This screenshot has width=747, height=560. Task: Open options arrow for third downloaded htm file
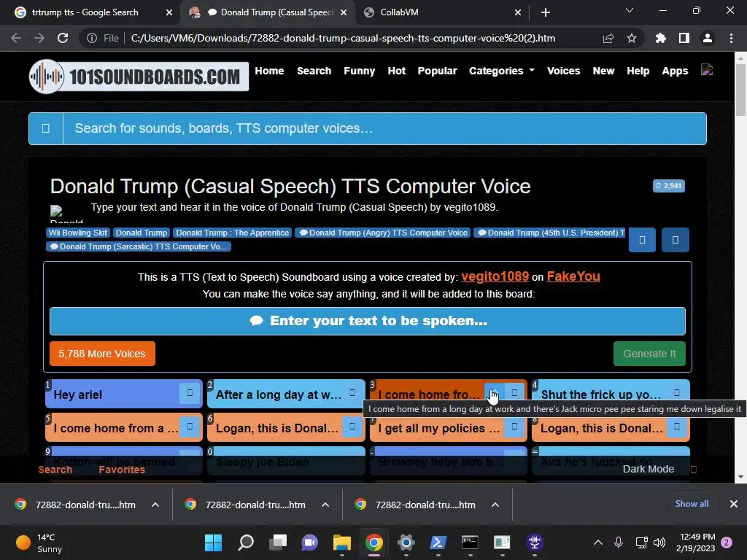tap(495, 505)
